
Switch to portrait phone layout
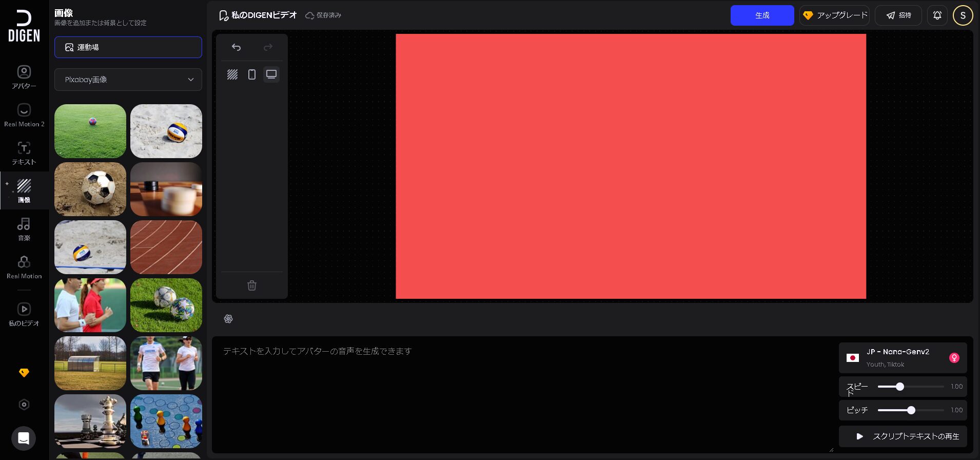[252, 74]
